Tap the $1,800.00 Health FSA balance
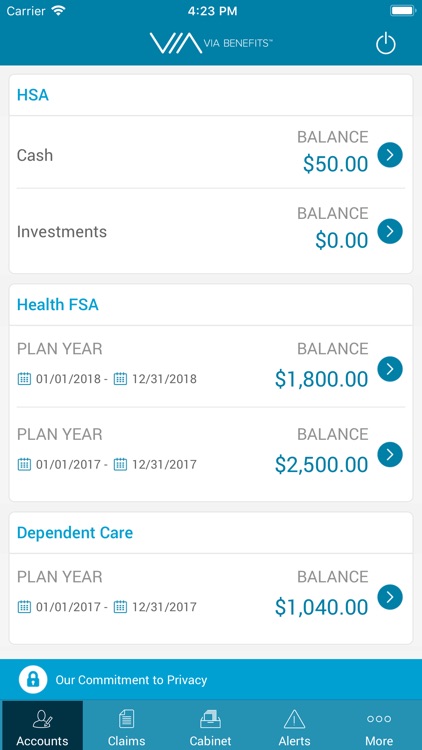This screenshot has width=422, height=750. [x=322, y=379]
